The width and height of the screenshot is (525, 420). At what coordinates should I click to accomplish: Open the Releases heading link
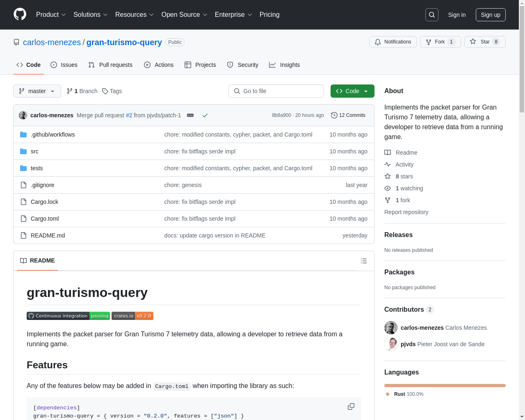[x=398, y=235]
